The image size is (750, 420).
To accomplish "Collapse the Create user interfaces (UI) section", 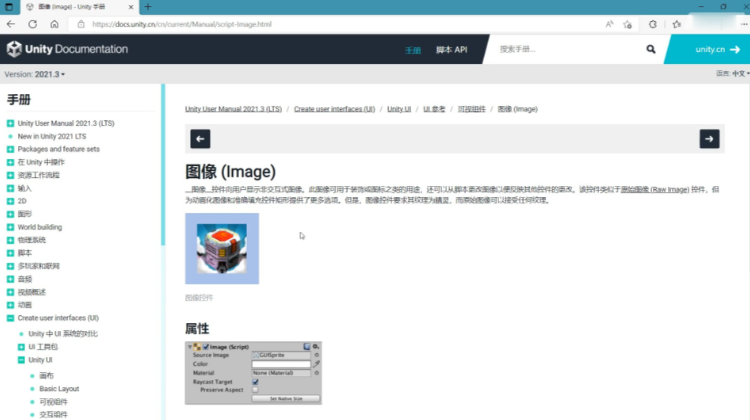I will (x=10, y=318).
